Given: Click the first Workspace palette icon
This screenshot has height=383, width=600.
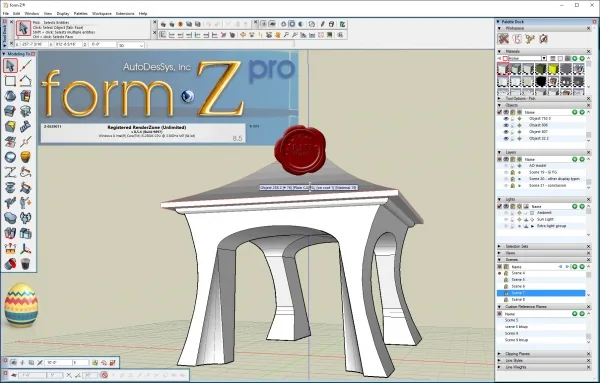Looking at the screenshot, I should 503,39.
